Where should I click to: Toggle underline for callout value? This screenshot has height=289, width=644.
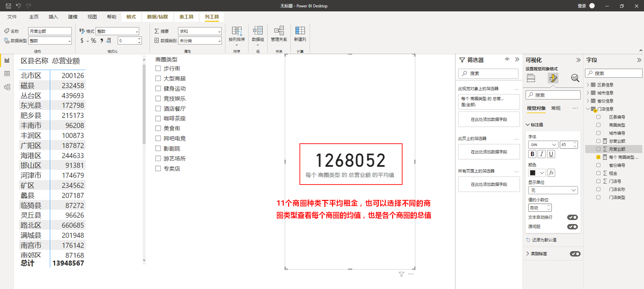[x=551, y=154]
